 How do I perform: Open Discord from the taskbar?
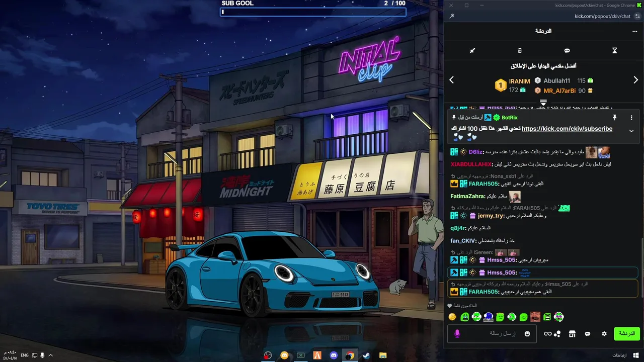(334, 355)
